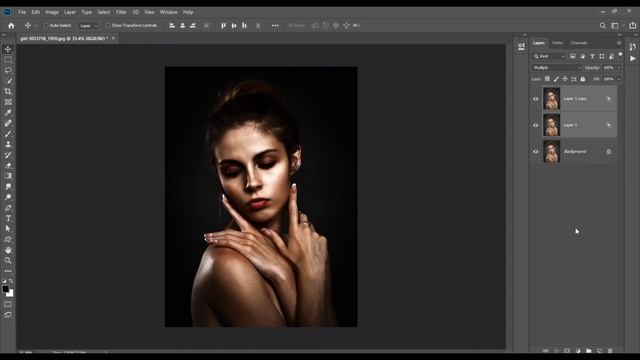Select the Zoom tool in the toolbox
Image resolution: width=640 pixels, height=360 pixels.
(8, 260)
